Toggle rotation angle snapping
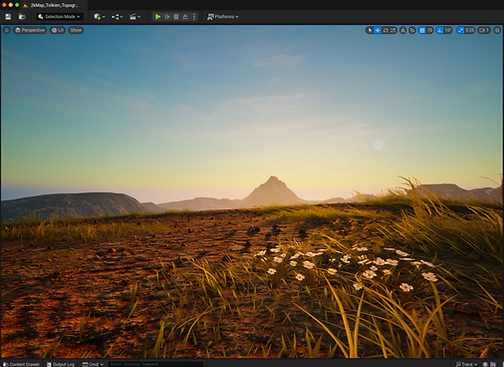The width and height of the screenshot is (504, 367). (440, 30)
